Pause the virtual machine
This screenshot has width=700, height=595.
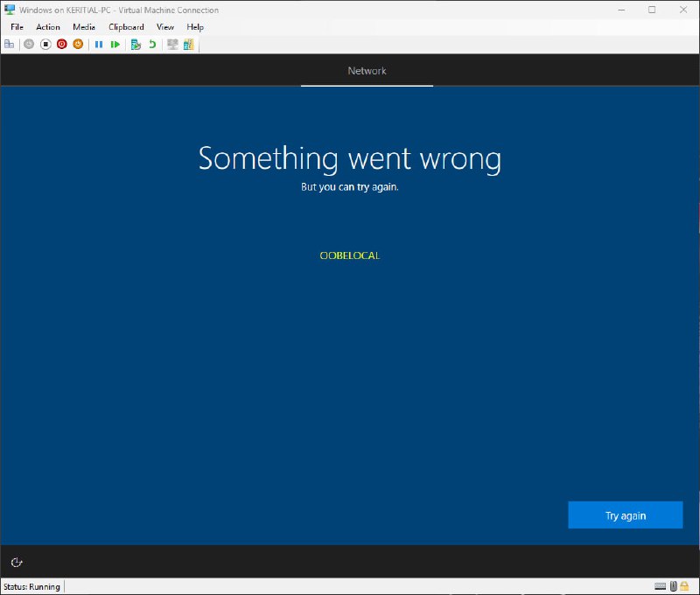pyautogui.click(x=99, y=44)
